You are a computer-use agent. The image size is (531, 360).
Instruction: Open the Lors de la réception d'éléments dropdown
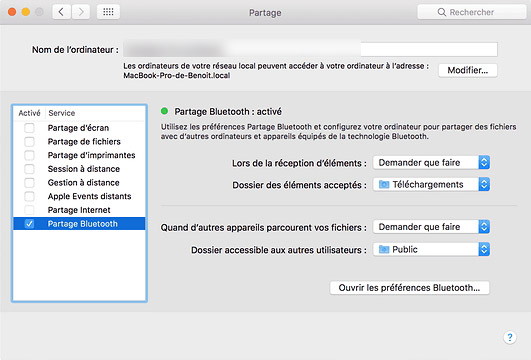(431, 163)
